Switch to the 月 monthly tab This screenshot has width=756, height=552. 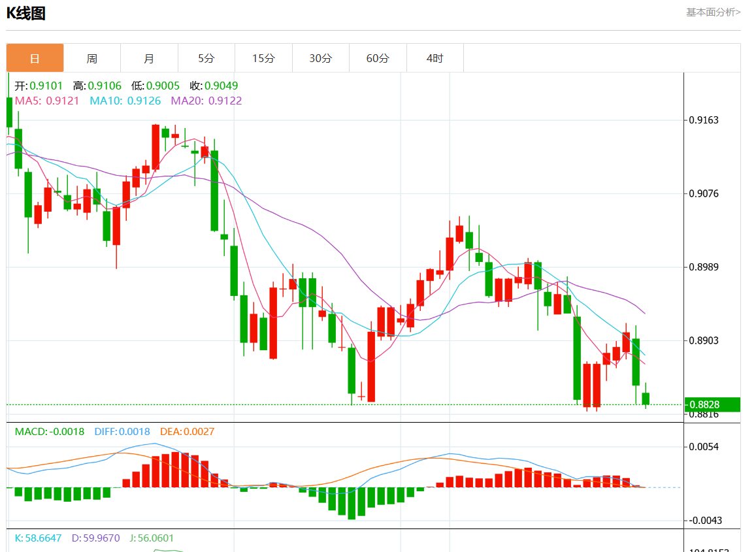point(149,58)
